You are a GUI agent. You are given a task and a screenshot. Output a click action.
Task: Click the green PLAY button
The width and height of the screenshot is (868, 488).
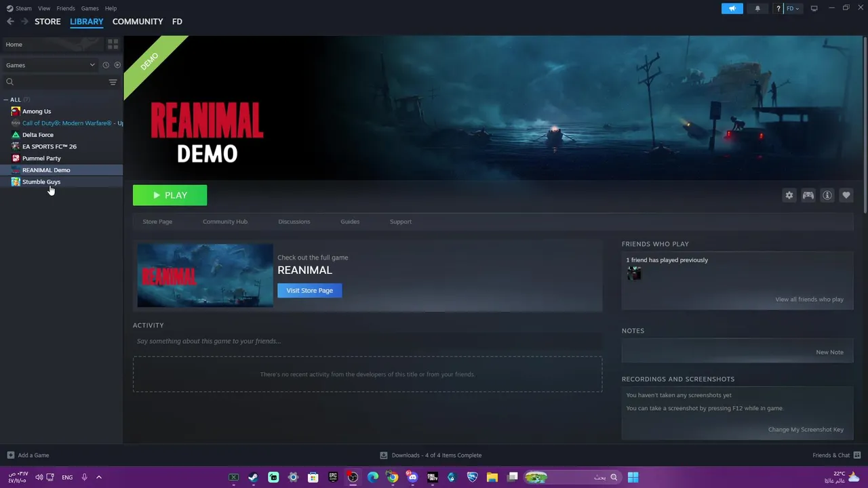[170, 195]
